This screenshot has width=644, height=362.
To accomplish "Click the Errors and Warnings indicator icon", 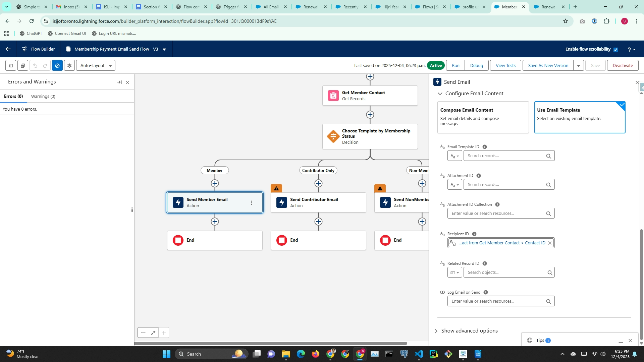I will point(57,66).
